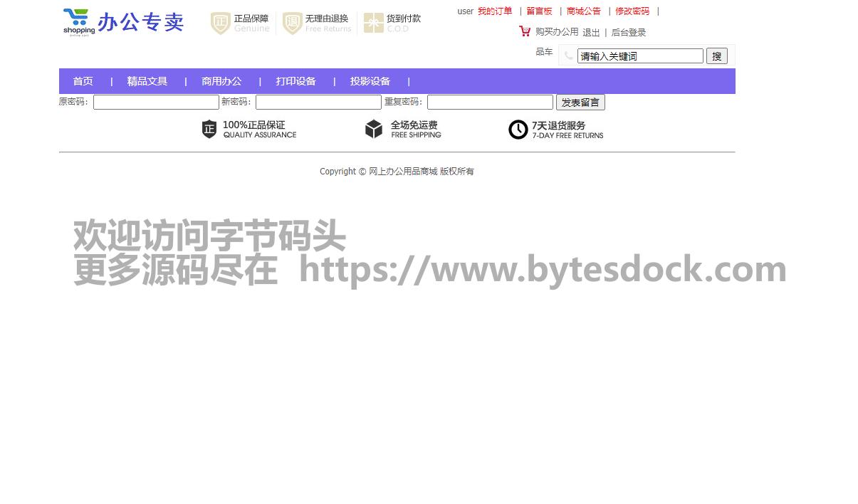858x504 pixels.
Task: Click the 货到付款 C.O.D gift icon
Action: pos(373,23)
